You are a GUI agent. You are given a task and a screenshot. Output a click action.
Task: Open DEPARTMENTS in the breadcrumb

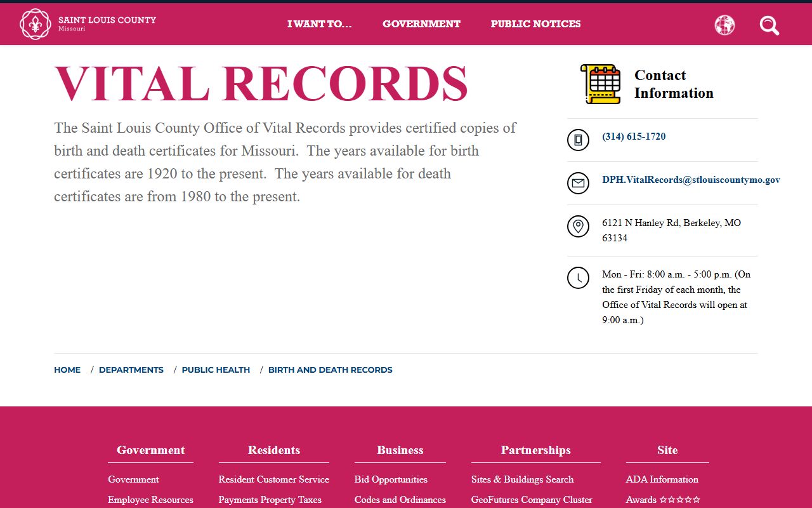131,370
